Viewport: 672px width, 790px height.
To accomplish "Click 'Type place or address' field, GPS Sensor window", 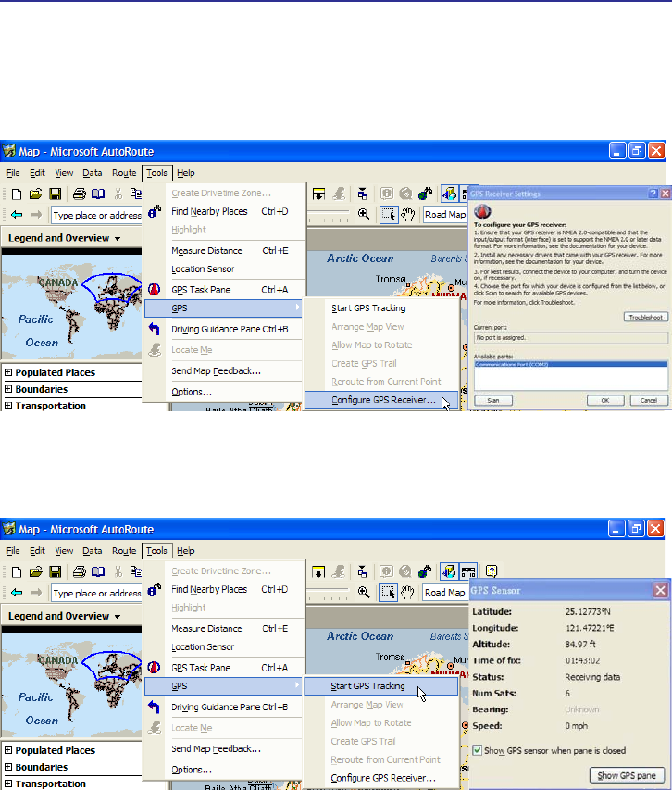I will 96,593.
